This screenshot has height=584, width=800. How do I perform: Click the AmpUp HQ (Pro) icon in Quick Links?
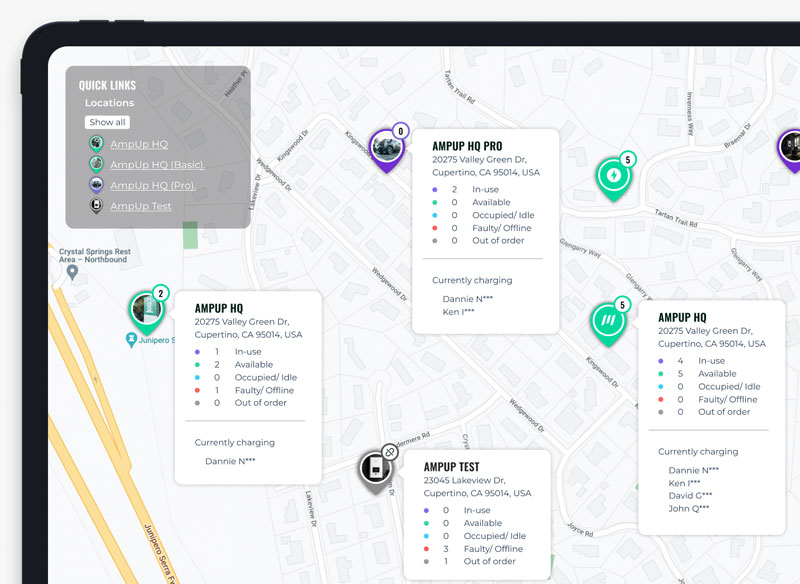point(96,185)
